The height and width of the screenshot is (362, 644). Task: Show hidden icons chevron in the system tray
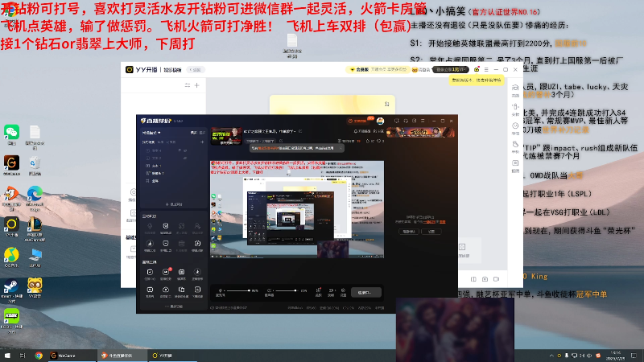551,356
